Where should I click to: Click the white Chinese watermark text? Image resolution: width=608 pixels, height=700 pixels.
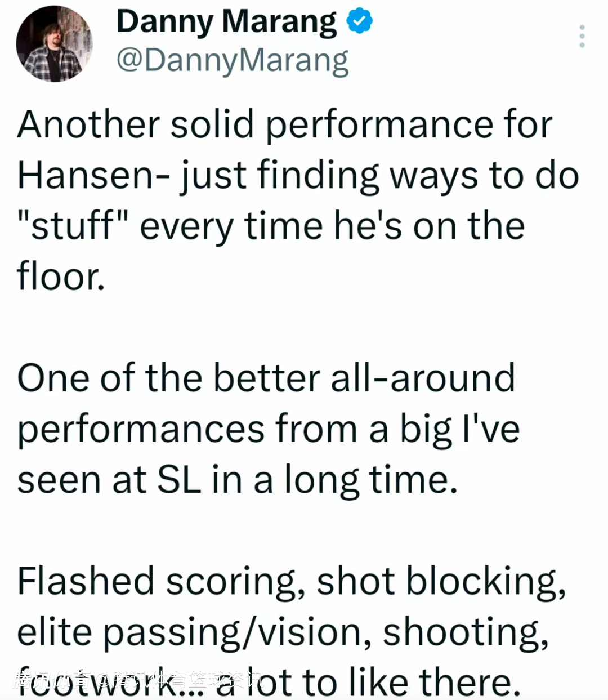pyautogui.click(x=138, y=680)
